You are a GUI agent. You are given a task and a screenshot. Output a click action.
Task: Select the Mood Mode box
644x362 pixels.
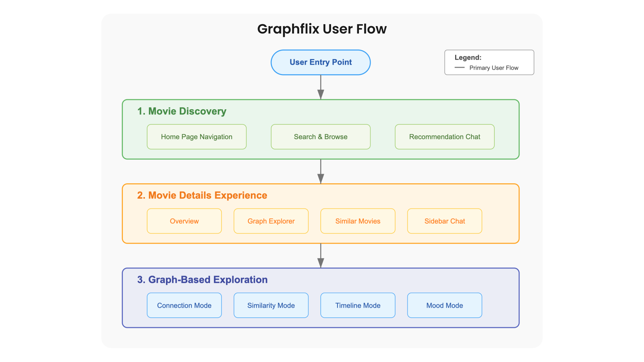[x=444, y=305]
